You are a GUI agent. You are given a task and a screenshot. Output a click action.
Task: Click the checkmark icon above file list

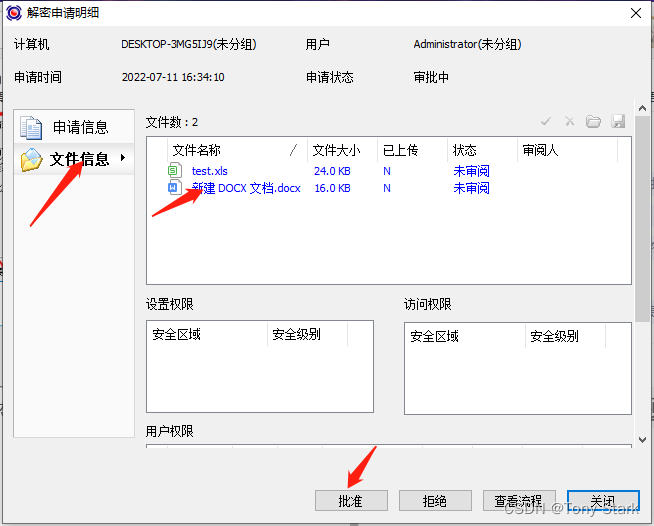[546, 122]
